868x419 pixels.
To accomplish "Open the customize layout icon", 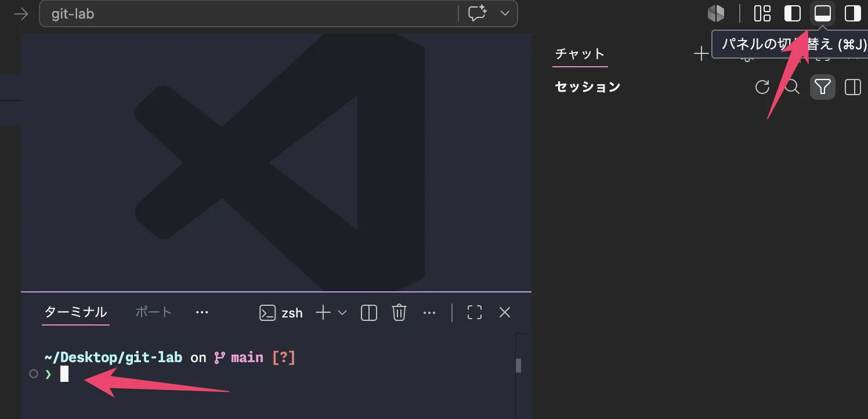I will tap(762, 13).
